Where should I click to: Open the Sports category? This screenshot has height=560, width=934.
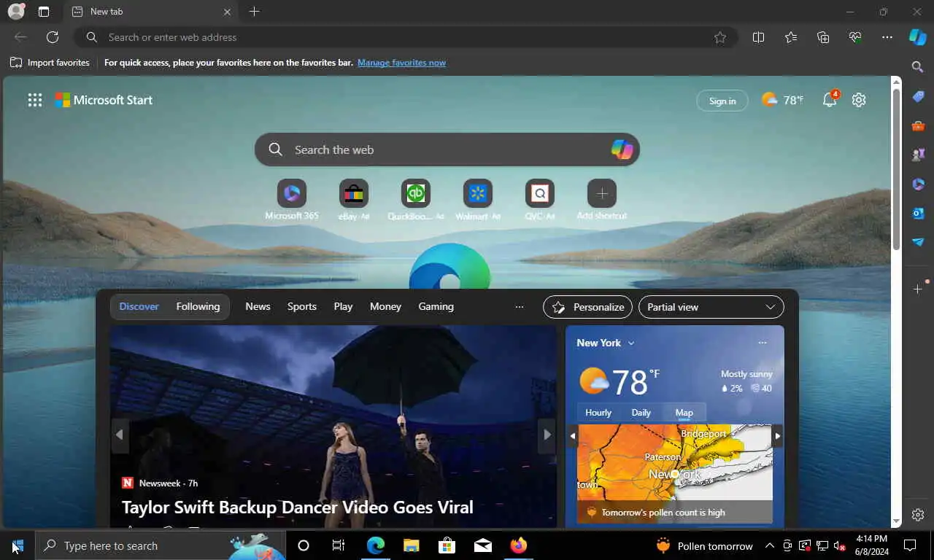[x=302, y=307]
